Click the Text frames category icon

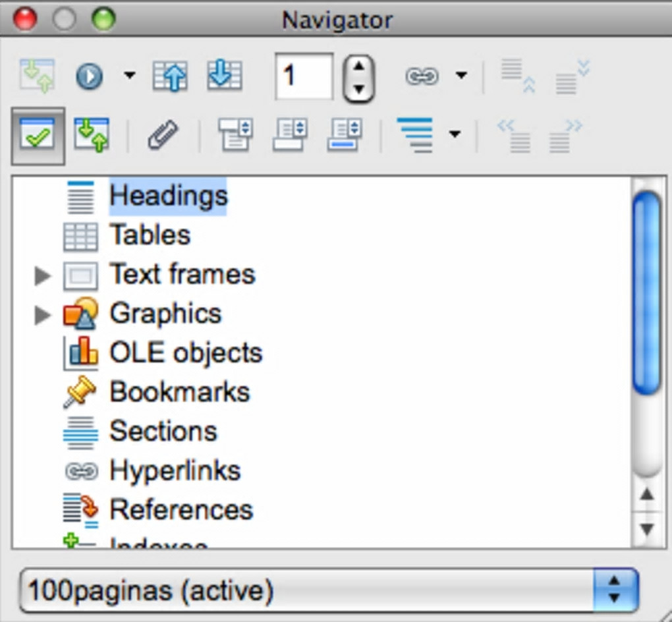tap(80, 275)
